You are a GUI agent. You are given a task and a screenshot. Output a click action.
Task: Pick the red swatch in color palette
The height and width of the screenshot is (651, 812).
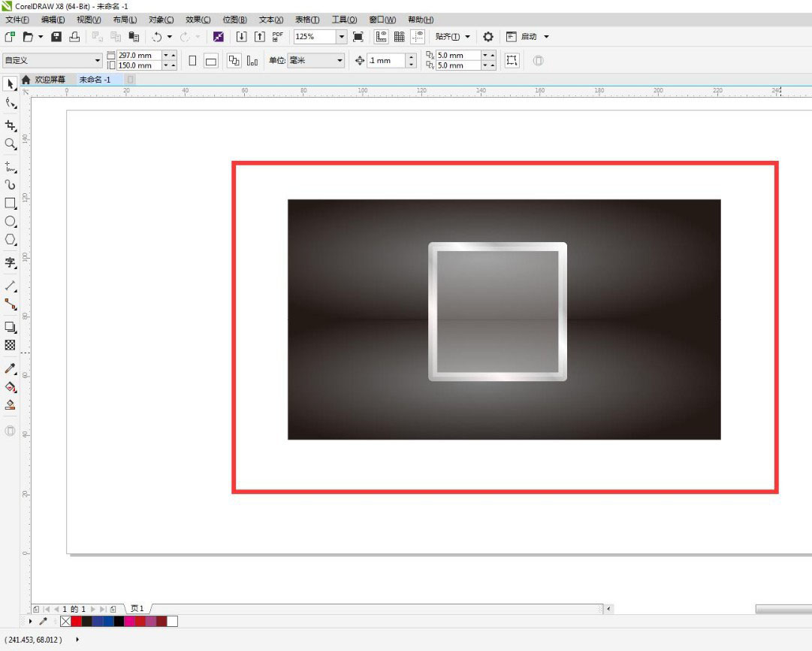(x=76, y=621)
